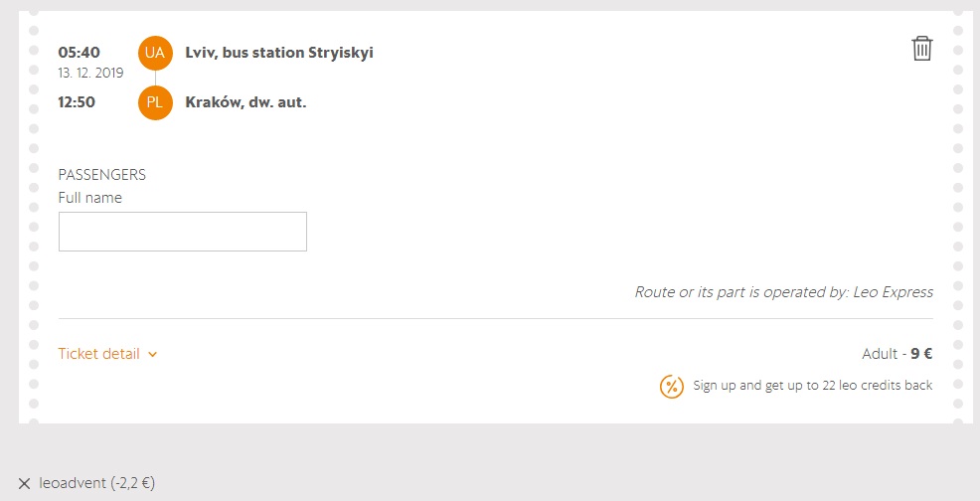The width and height of the screenshot is (980, 501).
Task: Click the orange PL country badge
Action: (155, 102)
